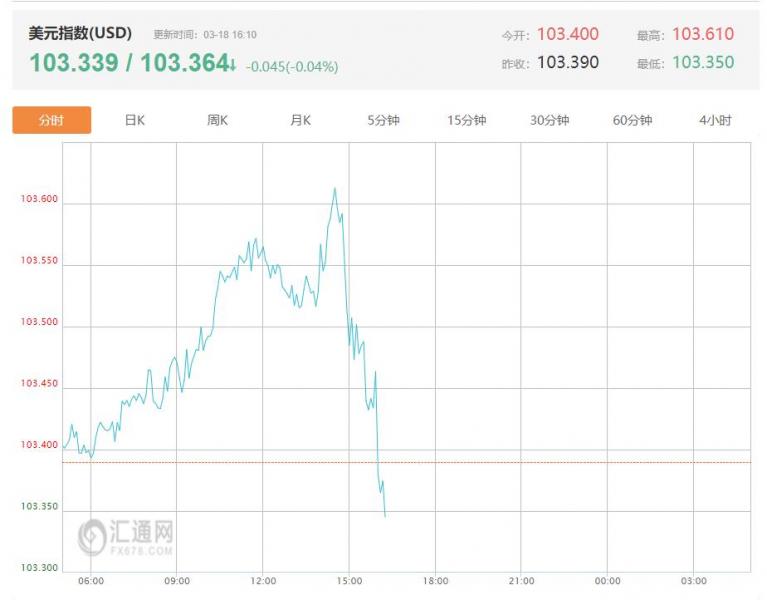Click the chart line's highest peak
767x600 pixels.
(334, 189)
